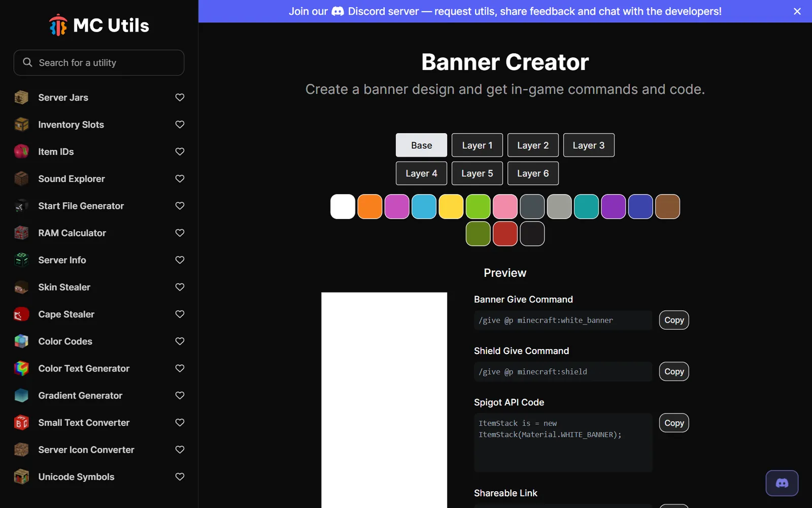
Task: Favorite Server Jars with heart
Action: tap(180, 97)
